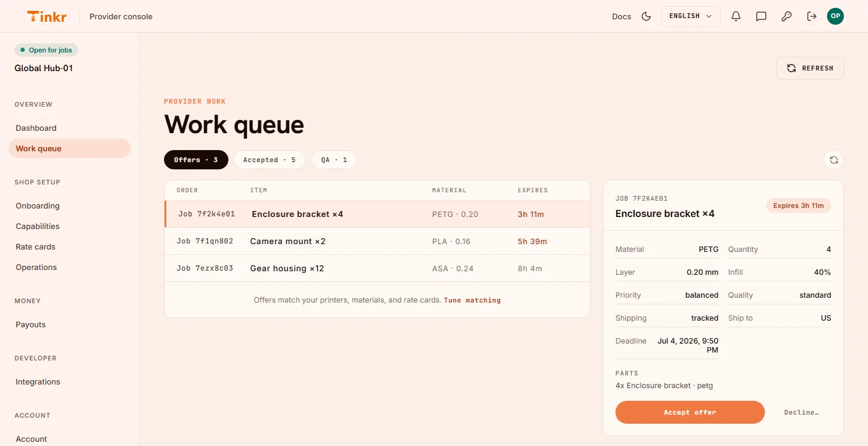Click the Expires 3h 11m badge
Image resolution: width=868 pixels, height=446 pixels.
(799, 206)
